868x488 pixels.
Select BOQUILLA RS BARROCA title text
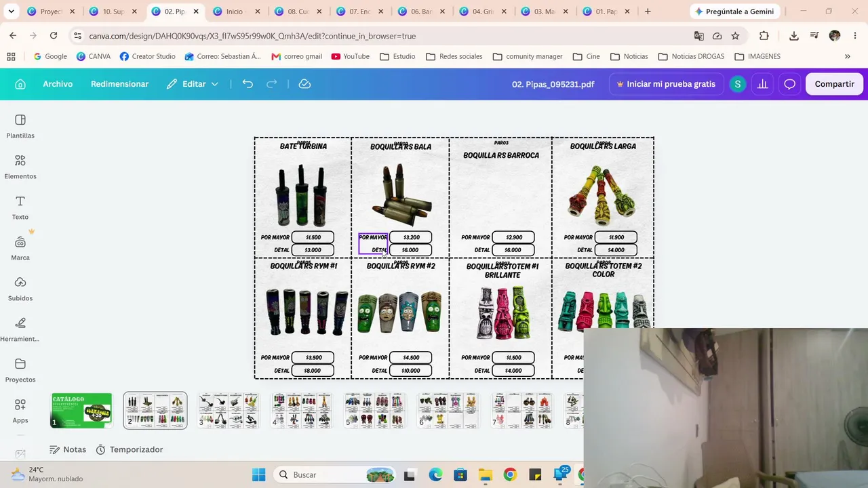(x=501, y=155)
